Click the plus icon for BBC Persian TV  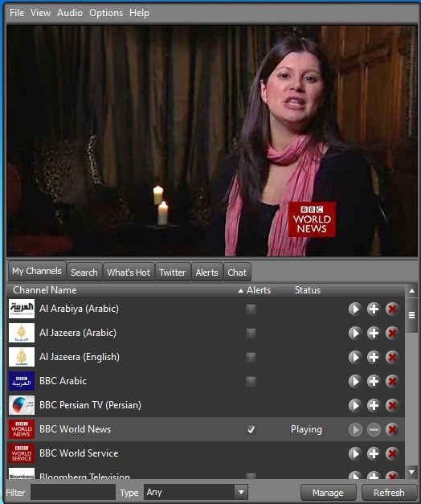pos(374,405)
